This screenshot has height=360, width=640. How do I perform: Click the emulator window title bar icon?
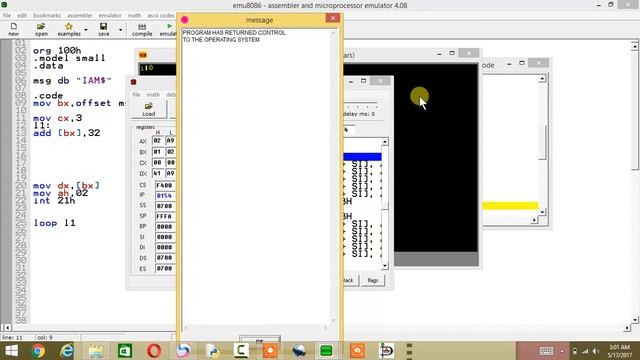(133, 82)
